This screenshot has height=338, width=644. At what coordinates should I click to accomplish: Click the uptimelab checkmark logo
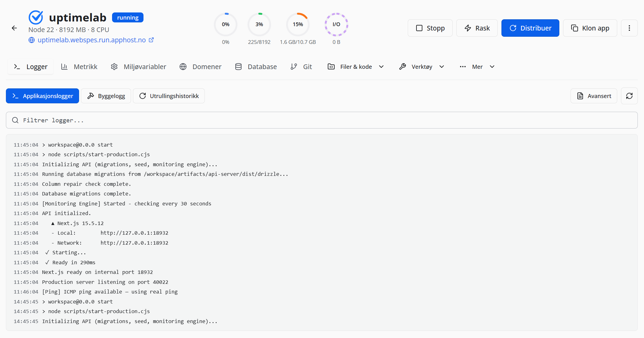(x=36, y=17)
